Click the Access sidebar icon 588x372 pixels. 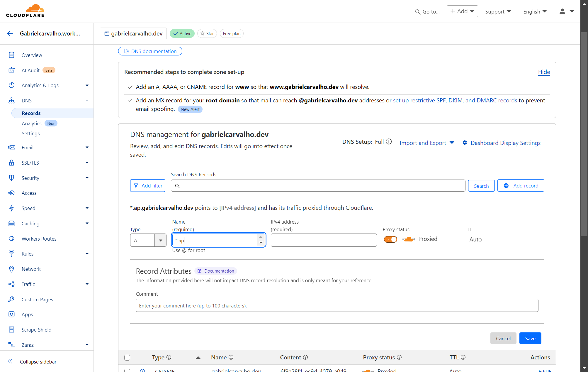coord(11,193)
